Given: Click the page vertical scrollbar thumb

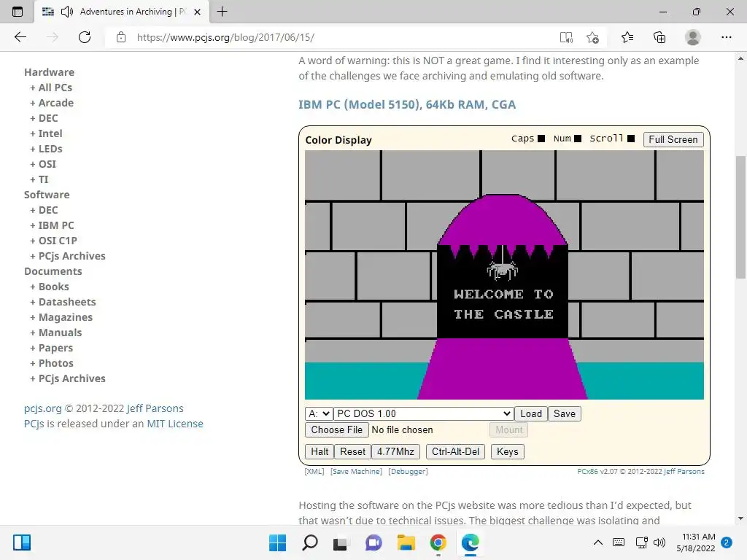Looking at the screenshot, I should [x=740, y=217].
